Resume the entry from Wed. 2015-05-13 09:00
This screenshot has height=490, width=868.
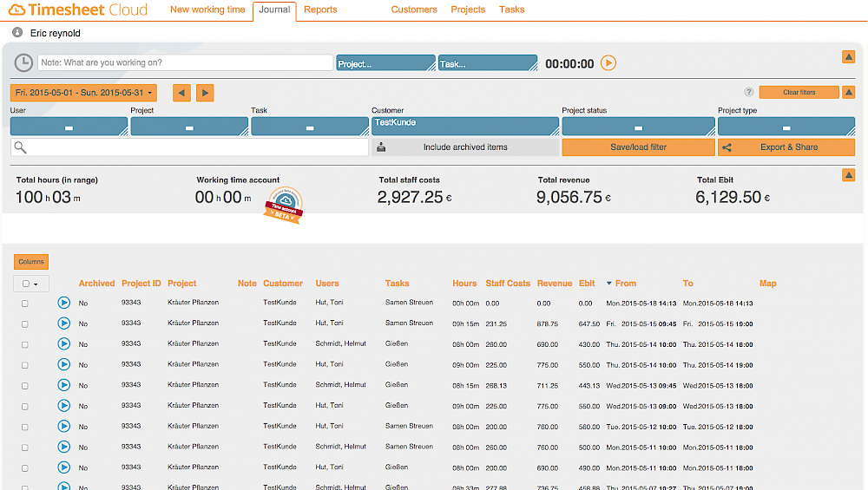click(63, 405)
